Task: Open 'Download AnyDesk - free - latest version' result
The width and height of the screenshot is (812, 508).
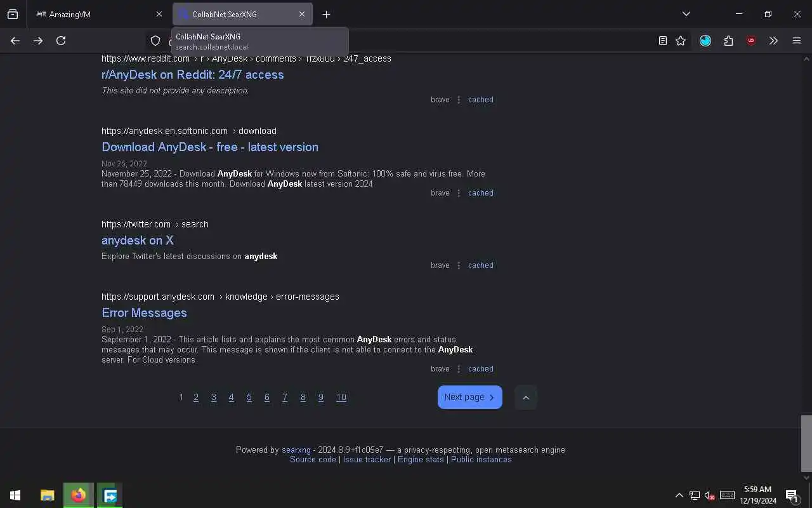Action: click(x=210, y=147)
